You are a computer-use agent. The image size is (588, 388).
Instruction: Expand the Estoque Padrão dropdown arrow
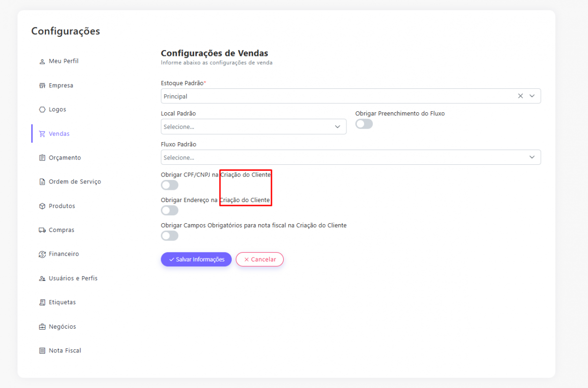[x=532, y=96]
